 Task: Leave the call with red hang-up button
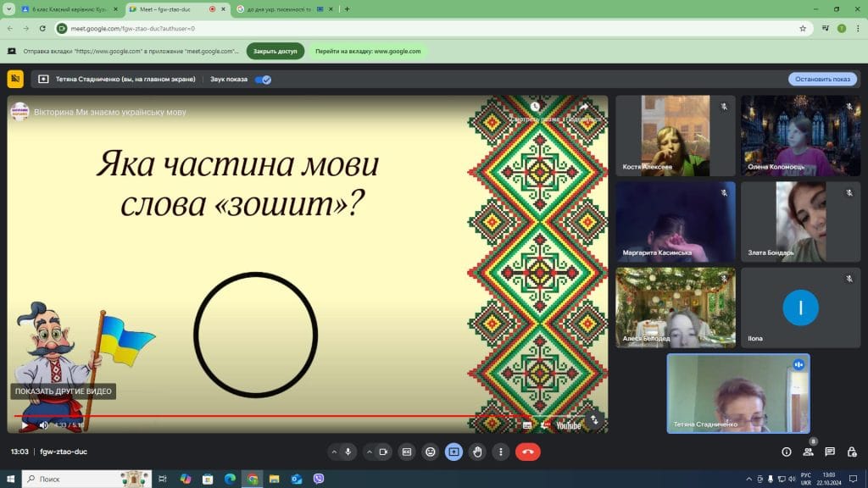coord(528,452)
